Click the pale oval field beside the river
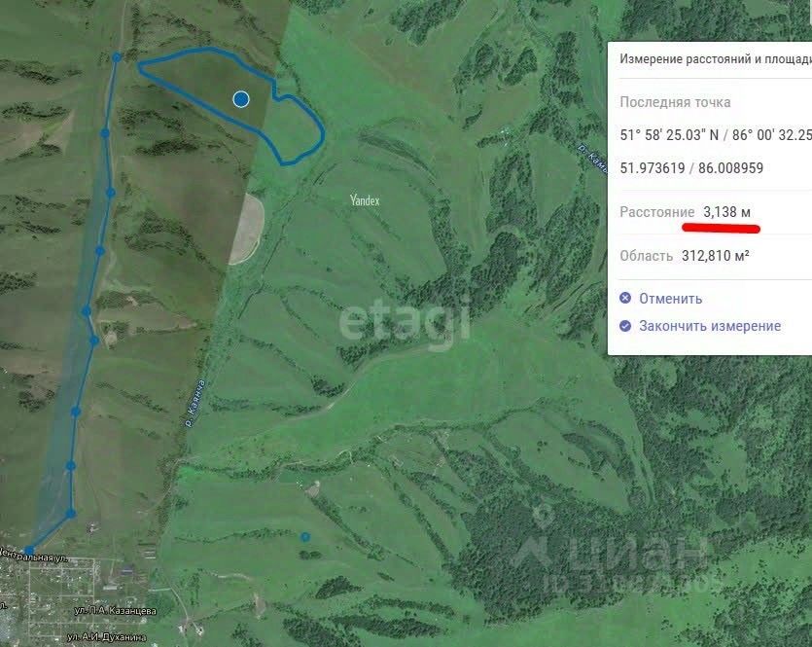 pos(248,228)
